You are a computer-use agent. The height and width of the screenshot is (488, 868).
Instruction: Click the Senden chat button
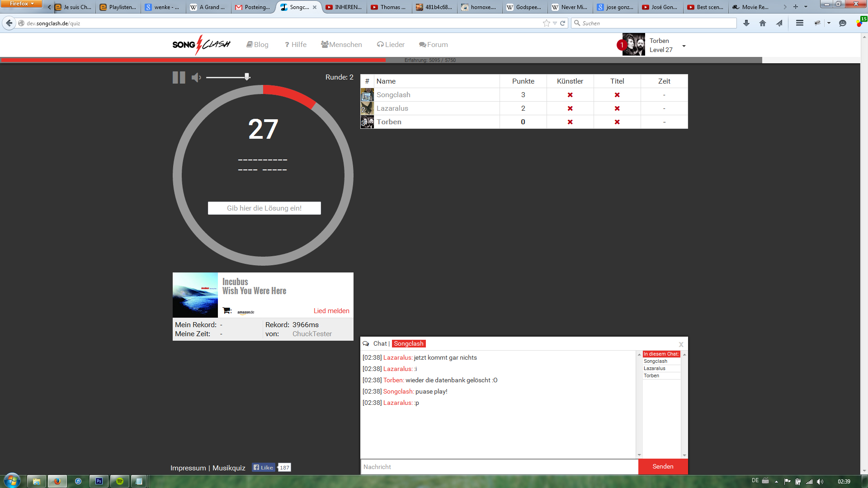663,467
